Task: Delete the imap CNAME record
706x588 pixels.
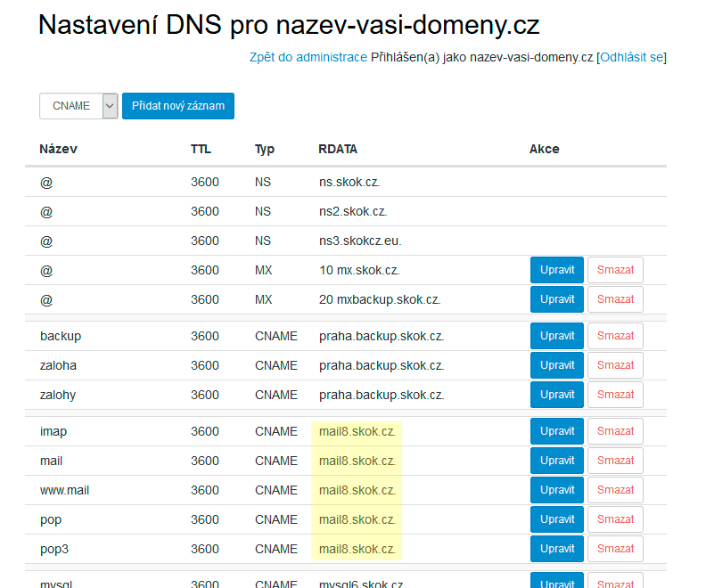Action: (615, 431)
